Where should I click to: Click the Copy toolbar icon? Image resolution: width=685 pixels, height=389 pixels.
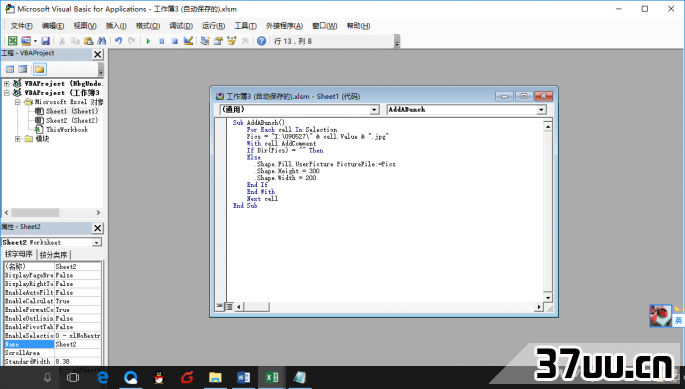coord(75,41)
